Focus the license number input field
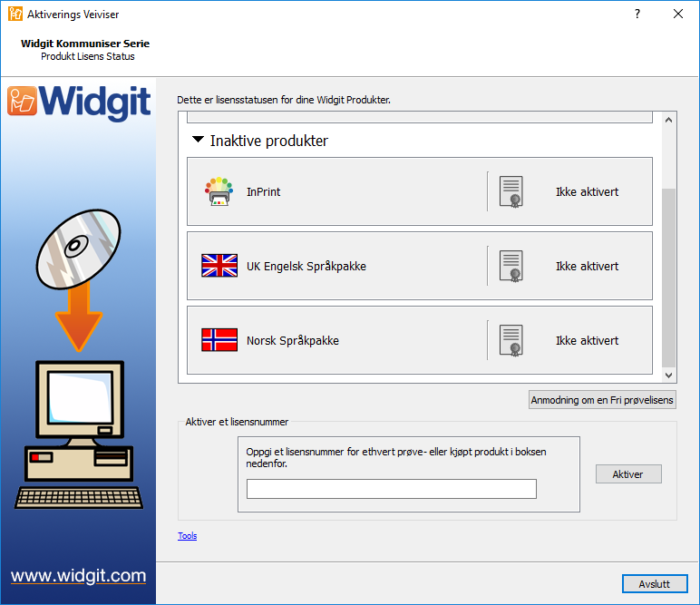700x605 pixels. tap(392, 489)
